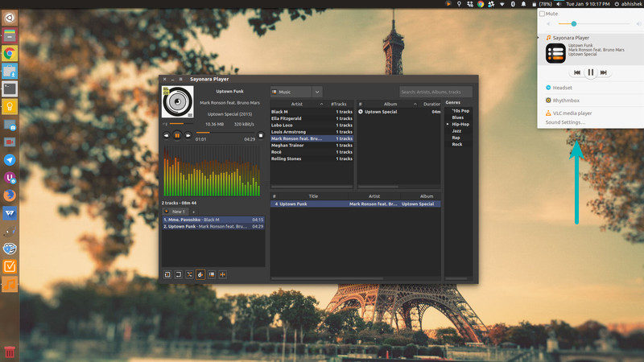Image resolution: width=644 pixels, height=362 pixels.
Task: Add new playlist with plus tab
Action: point(193,212)
